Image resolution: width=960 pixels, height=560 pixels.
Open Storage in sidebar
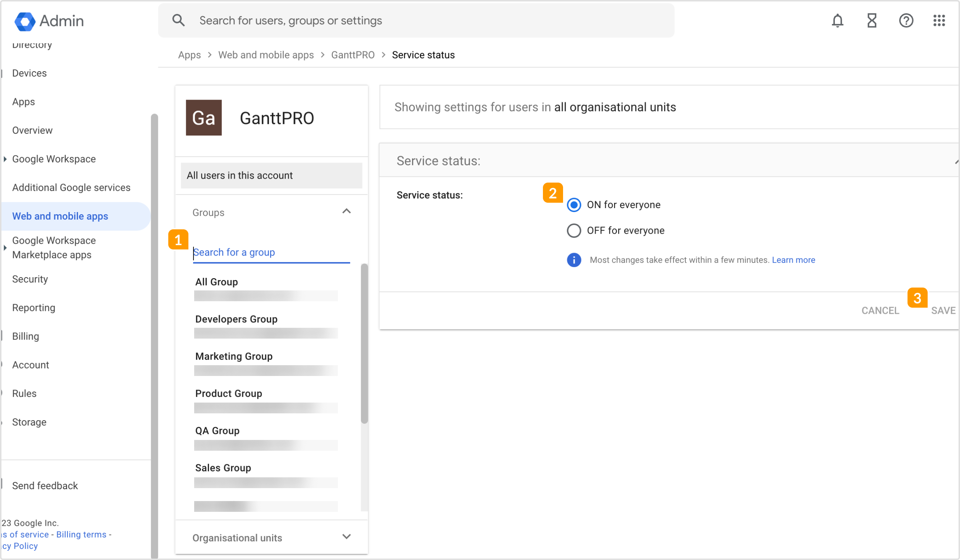pos(29,422)
